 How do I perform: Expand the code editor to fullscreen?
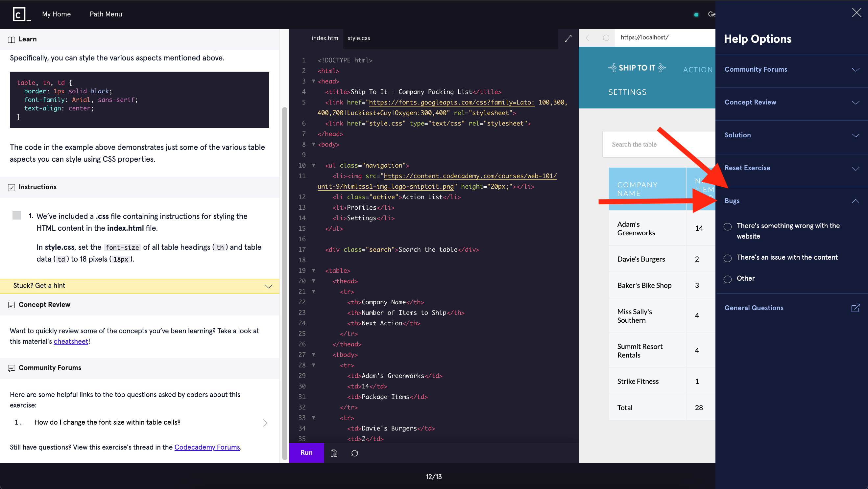tap(568, 38)
